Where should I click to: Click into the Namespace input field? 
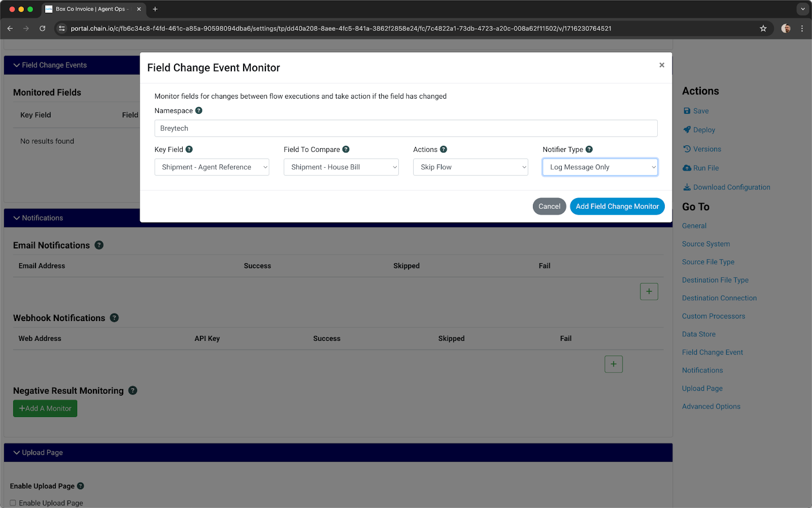pos(406,128)
